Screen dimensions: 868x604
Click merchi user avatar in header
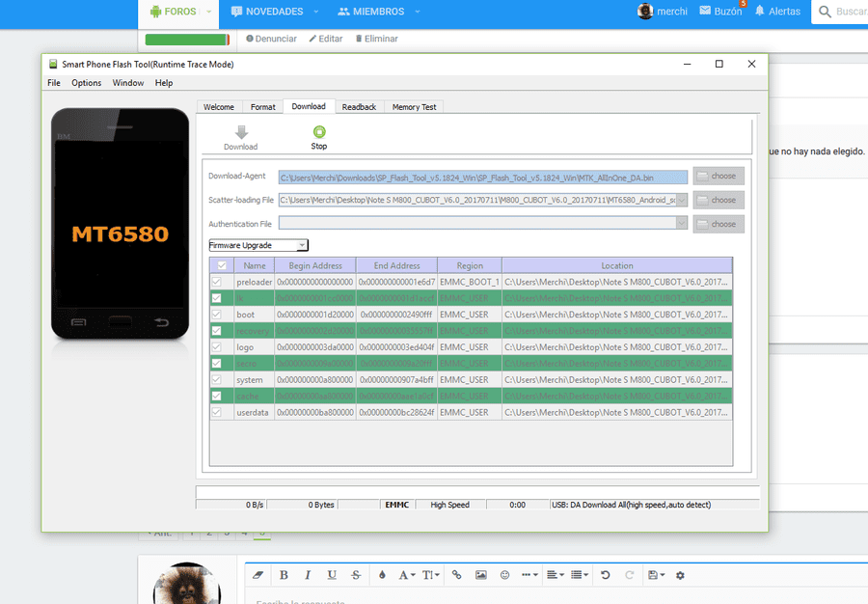645,11
